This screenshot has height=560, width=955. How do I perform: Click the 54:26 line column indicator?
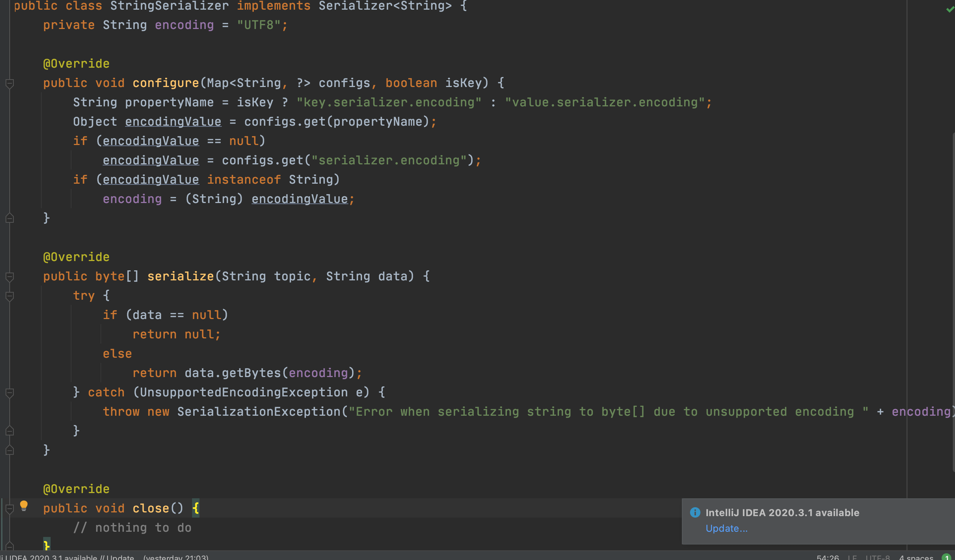click(828, 557)
